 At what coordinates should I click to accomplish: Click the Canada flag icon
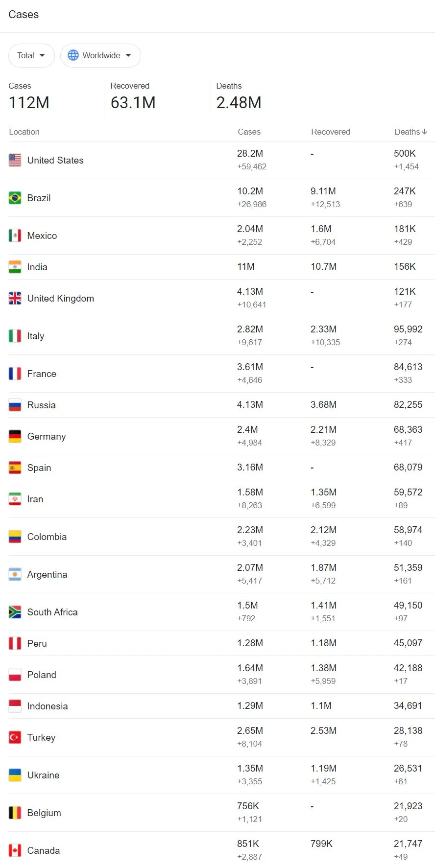pyautogui.click(x=15, y=850)
